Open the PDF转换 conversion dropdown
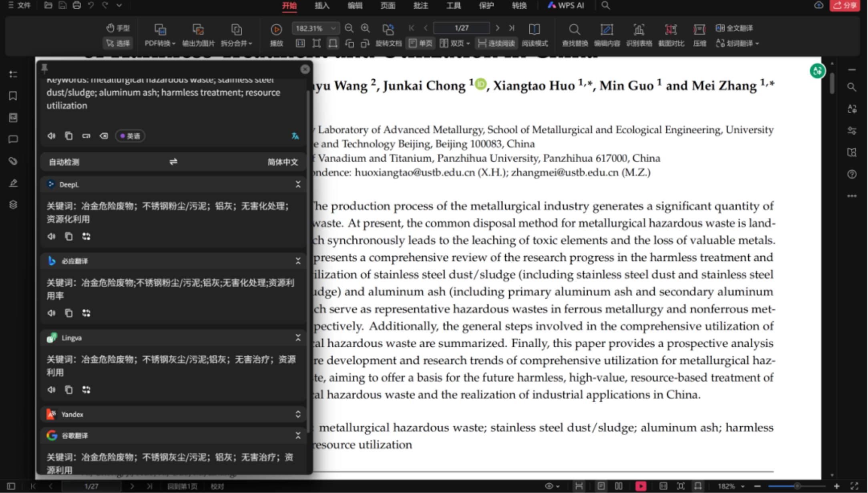Image resolution: width=868 pixels, height=493 pixels. pyautogui.click(x=160, y=35)
